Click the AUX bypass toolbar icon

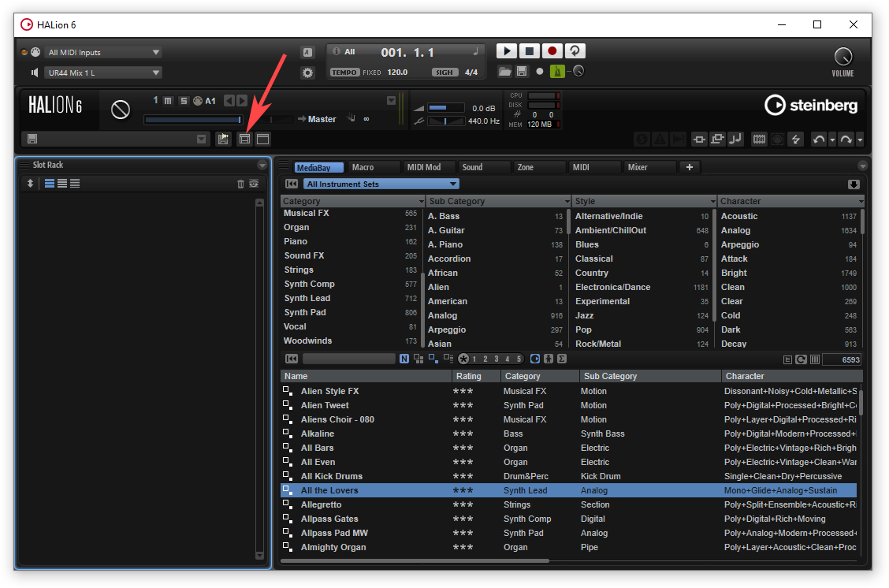tap(717, 139)
